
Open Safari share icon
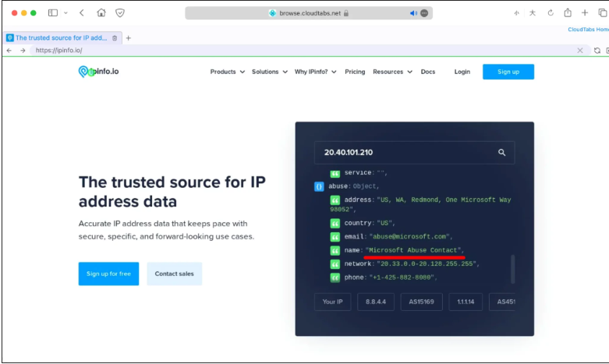click(568, 13)
